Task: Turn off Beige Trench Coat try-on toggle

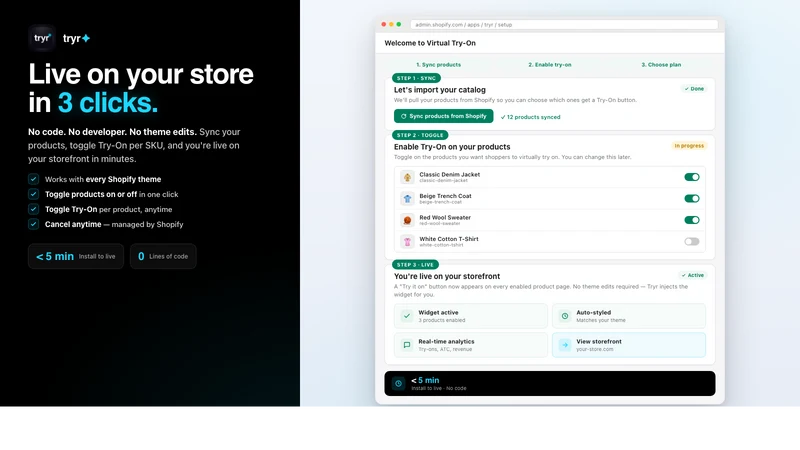Action: pyautogui.click(x=692, y=198)
